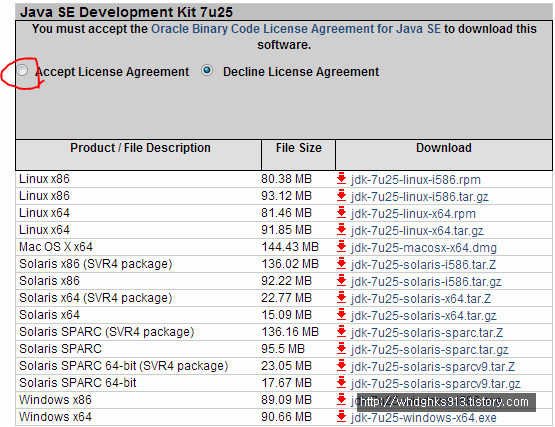Click download arrow icon for jdk-7u25-solaris-sparc.tar.Z
This screenshot has height=427, width=555.
click(341, 331)
